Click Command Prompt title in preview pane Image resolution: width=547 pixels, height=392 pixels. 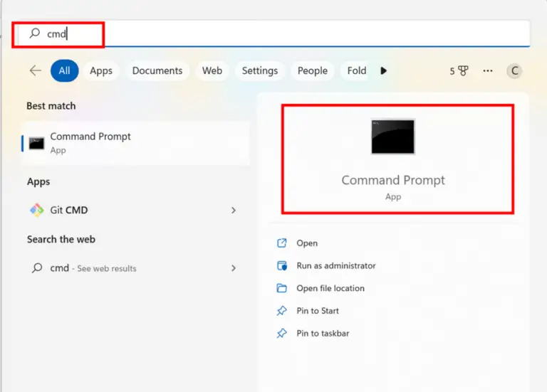tap(393, 180)
